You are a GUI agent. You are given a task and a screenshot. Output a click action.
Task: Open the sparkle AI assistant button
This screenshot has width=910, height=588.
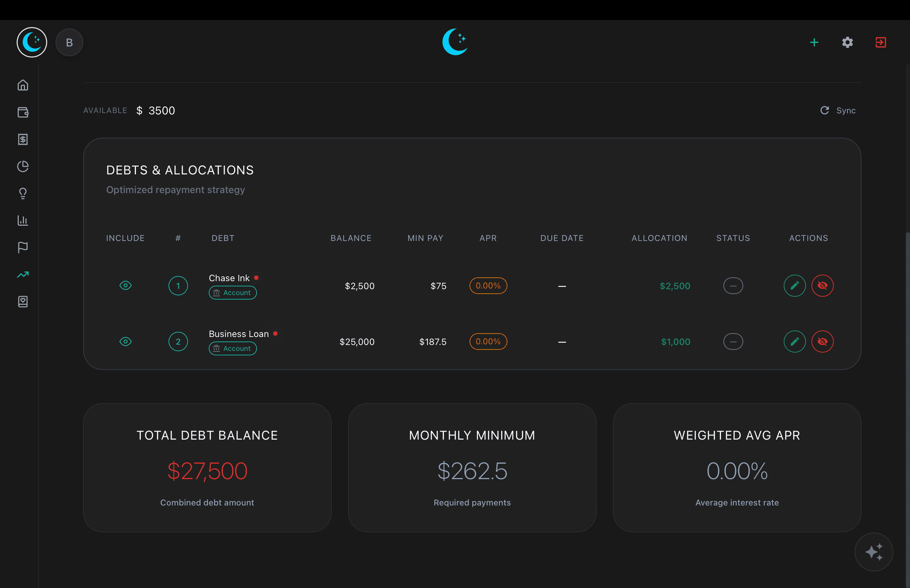[x=873, y=552]
